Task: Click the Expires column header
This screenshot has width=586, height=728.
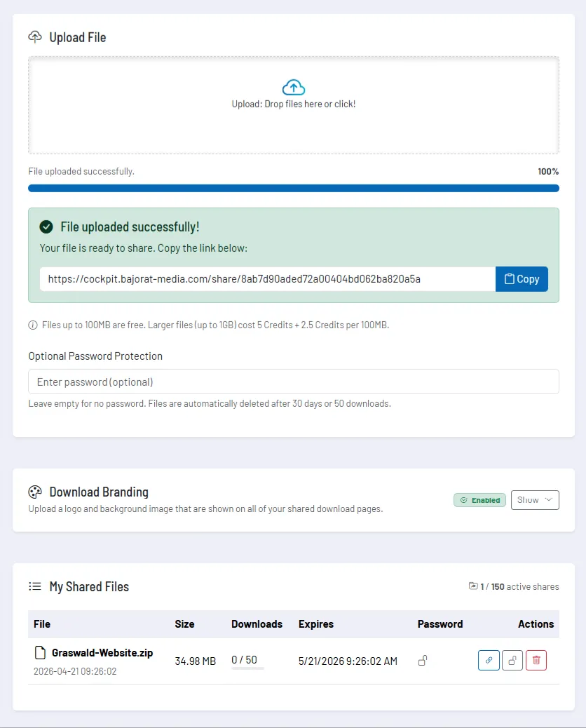Action: [316, 624]
